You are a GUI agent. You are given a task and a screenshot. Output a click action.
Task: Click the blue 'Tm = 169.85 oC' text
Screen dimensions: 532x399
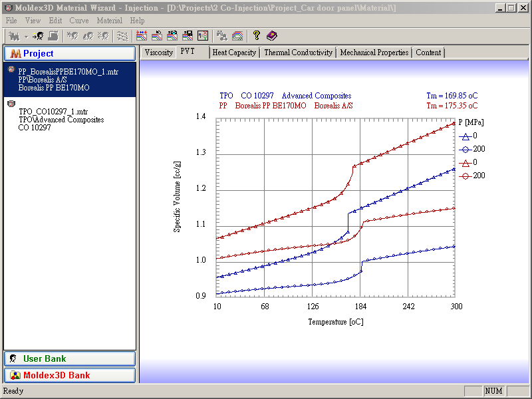point(452,96)
